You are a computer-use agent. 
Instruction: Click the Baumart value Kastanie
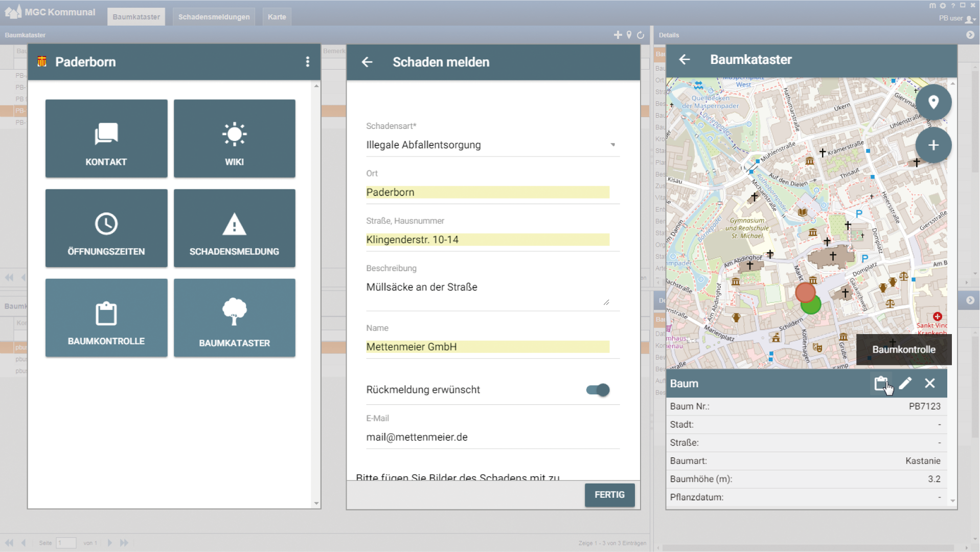click(x=923, y=461)
